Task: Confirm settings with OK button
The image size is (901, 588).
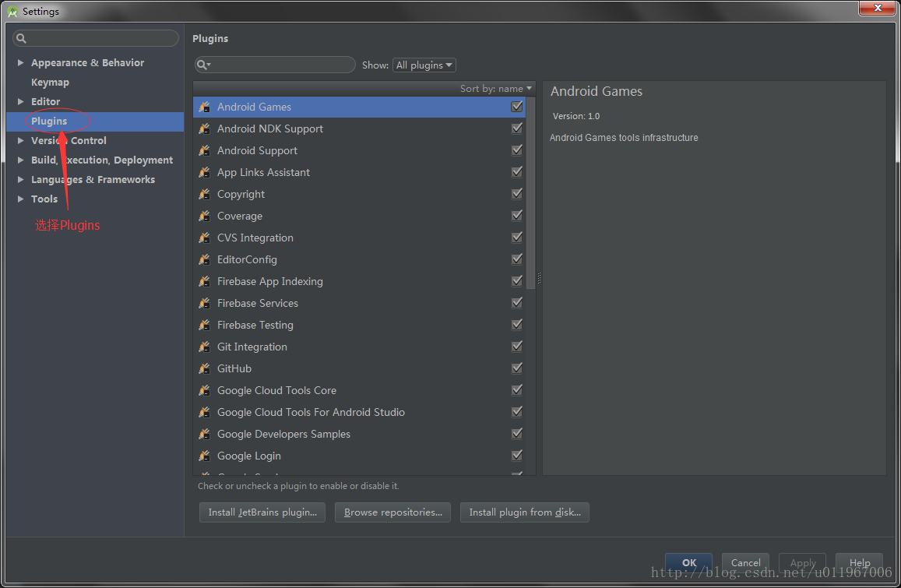Action: click(x=689, y=563)
